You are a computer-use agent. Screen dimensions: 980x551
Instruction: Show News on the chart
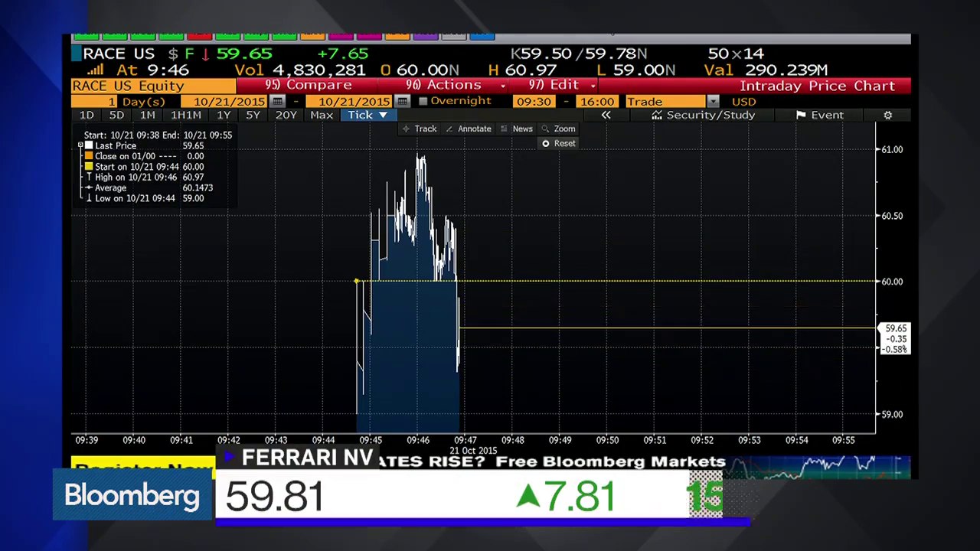coord(516,129)
